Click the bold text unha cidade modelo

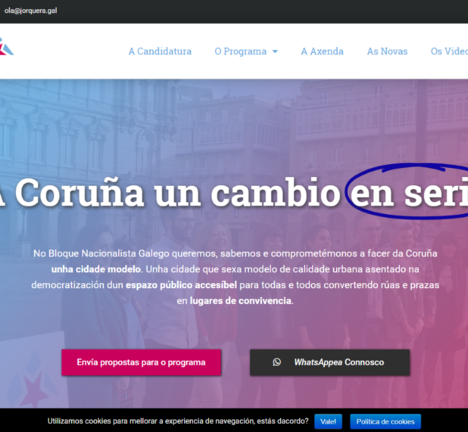pos(96,269)
